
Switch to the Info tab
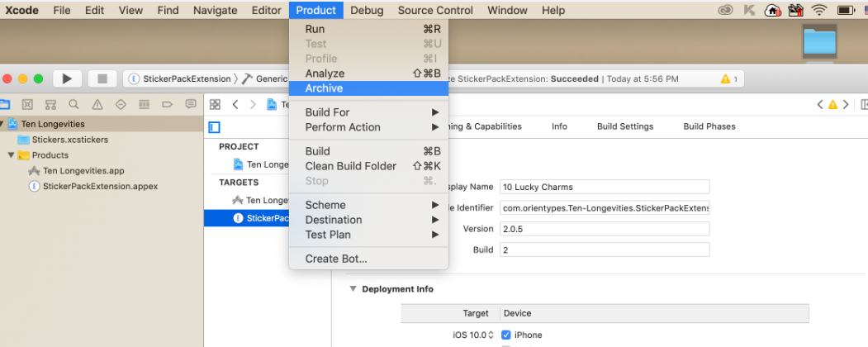click(559, 126)
